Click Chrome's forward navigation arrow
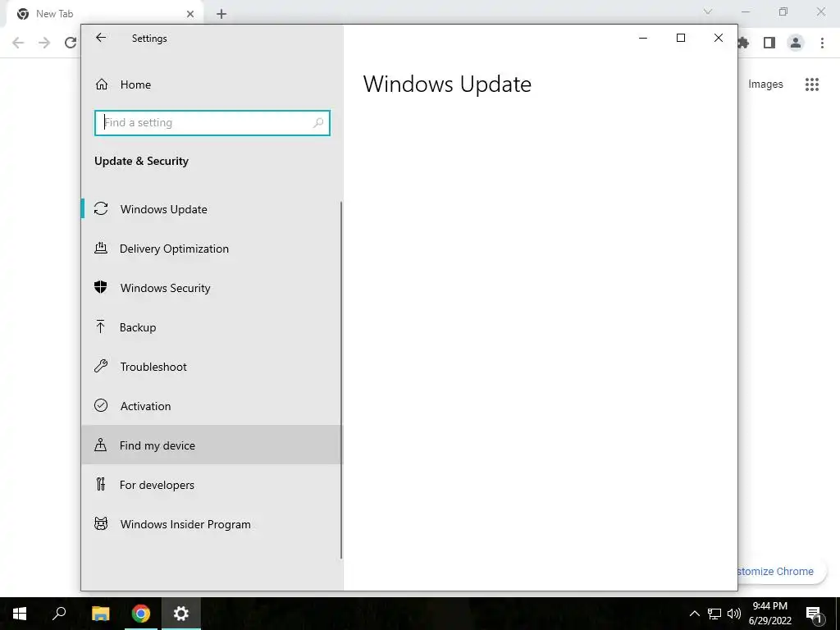Image resolution: width=840 pixels, height=630 pixels. tap(44, 43)
